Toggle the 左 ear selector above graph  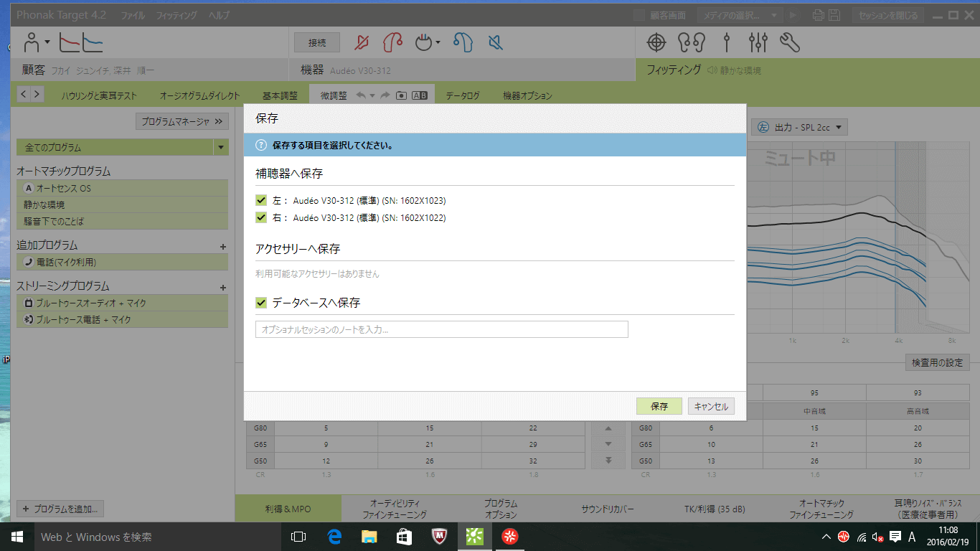click(763, 128)
